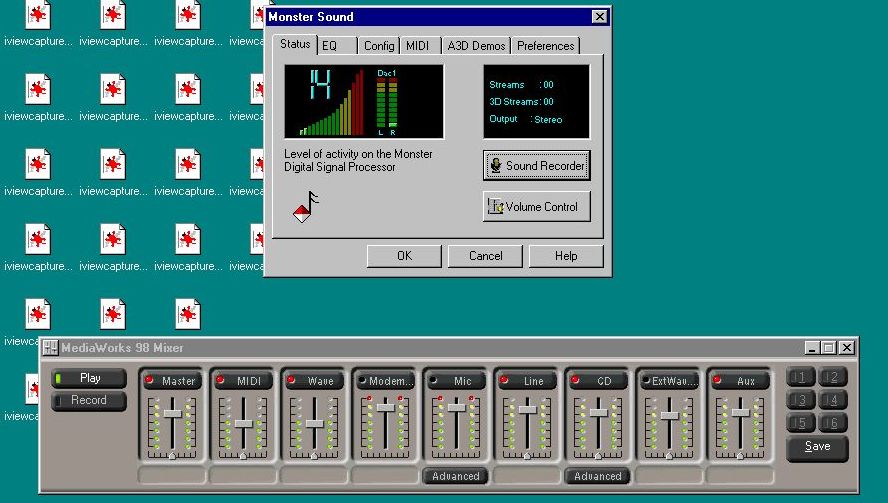The height and width of the screenshot is (503, 888).
Task: Click the ExtWav volume fader
Action: [669, 415]
